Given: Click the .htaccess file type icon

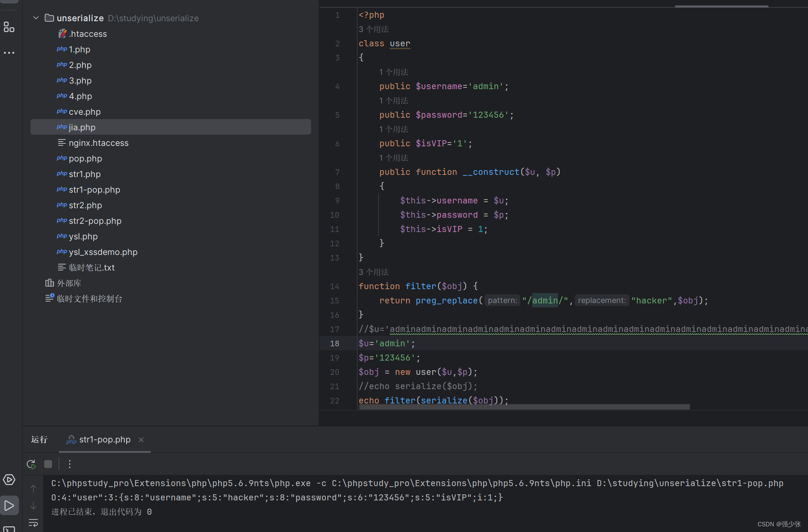Looking at the screenshot, I should pyautogui.click(x=62, y=33).
